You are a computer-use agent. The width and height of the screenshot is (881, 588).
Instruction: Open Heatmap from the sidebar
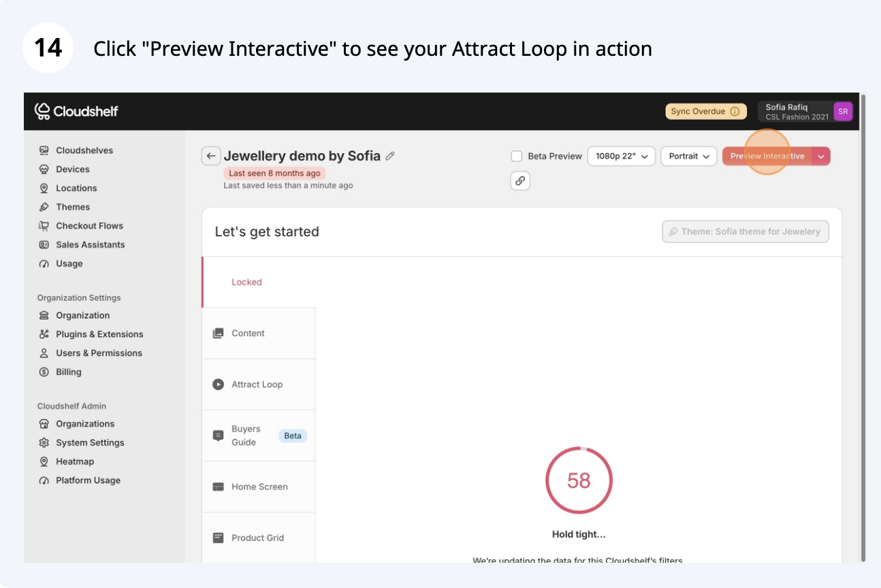pos(74,461)
